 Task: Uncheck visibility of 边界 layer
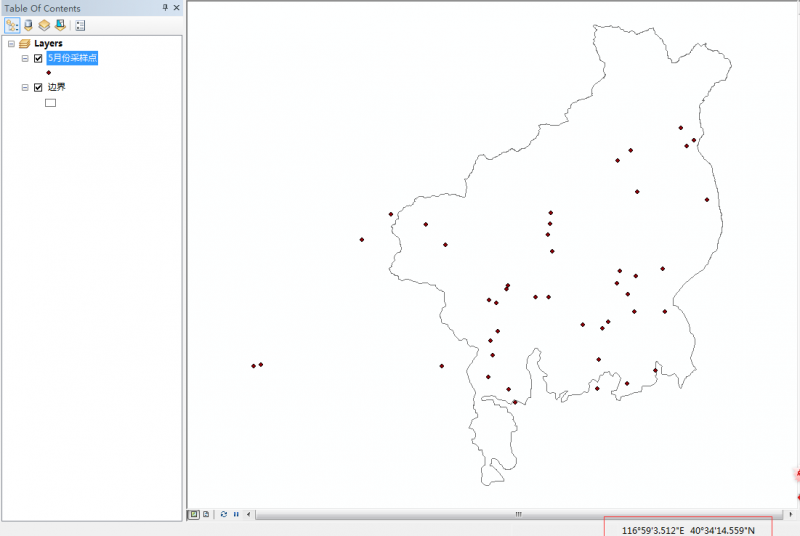point(38,88)
